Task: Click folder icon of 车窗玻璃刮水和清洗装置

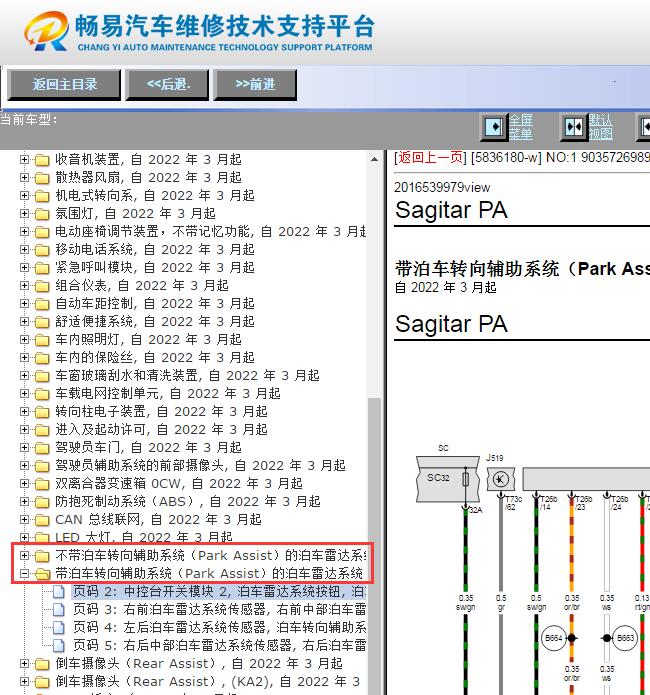Action: 42,376
